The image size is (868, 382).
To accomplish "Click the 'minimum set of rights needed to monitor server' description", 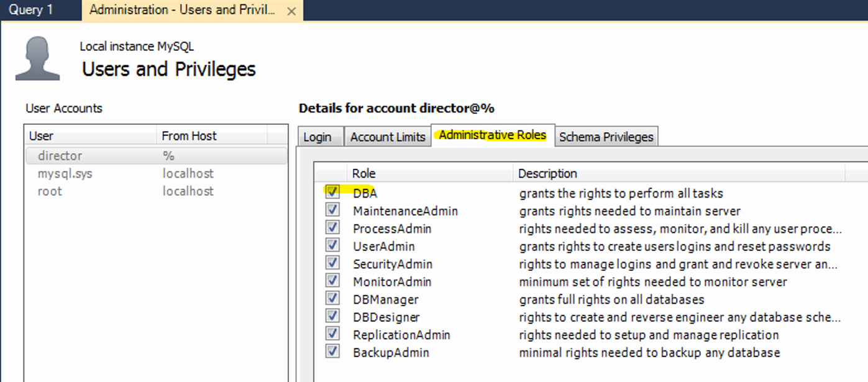I will (x=653, y=282).
